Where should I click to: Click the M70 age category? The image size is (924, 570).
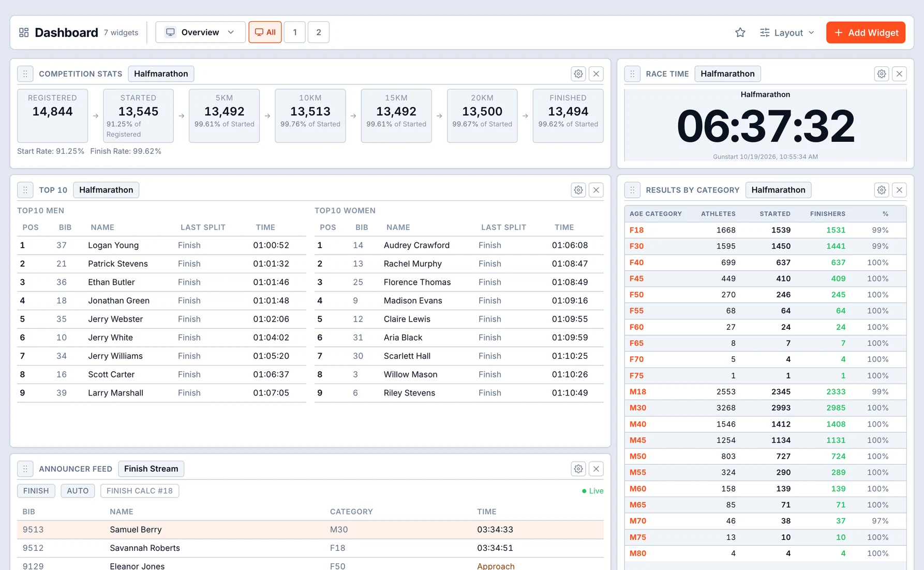(x=637, y=521)
